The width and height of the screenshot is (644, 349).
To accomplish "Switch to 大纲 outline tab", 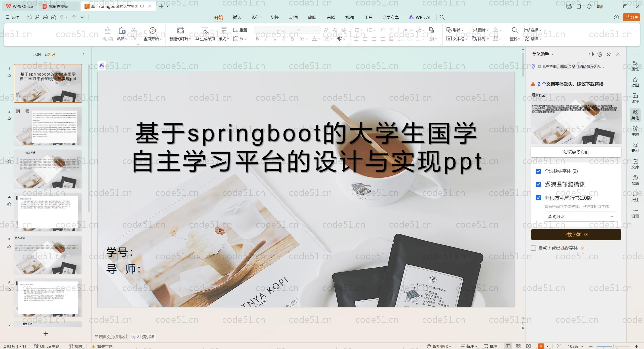I will [37, 54].
